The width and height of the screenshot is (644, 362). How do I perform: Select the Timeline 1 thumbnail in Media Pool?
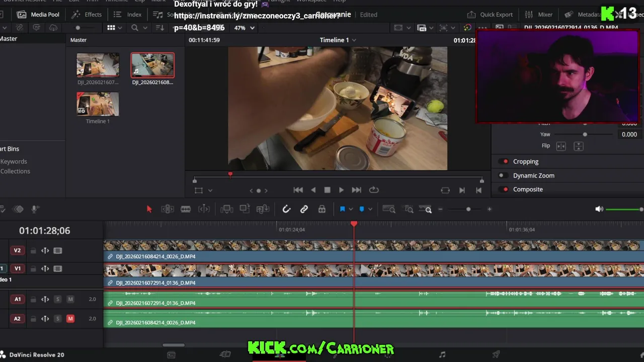click(98, 104)
